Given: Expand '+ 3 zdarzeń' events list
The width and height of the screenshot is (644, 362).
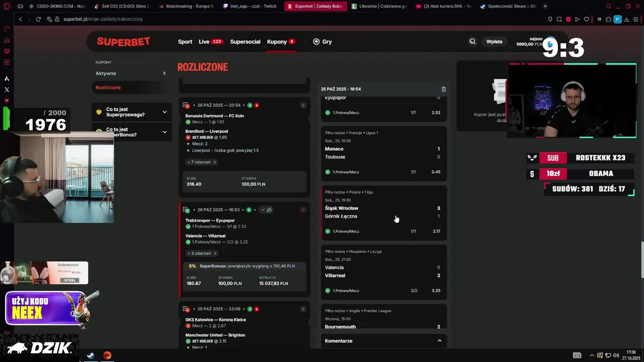Looking at the screenshot, I should coord(201,253).
